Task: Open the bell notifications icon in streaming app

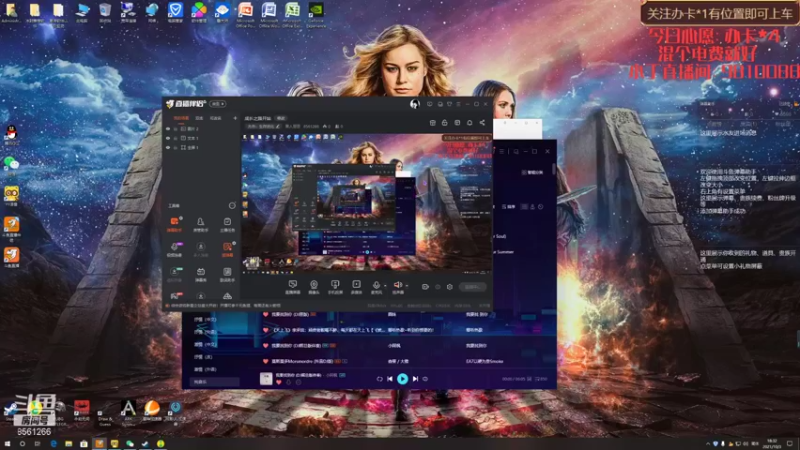Action: [469, 122]
